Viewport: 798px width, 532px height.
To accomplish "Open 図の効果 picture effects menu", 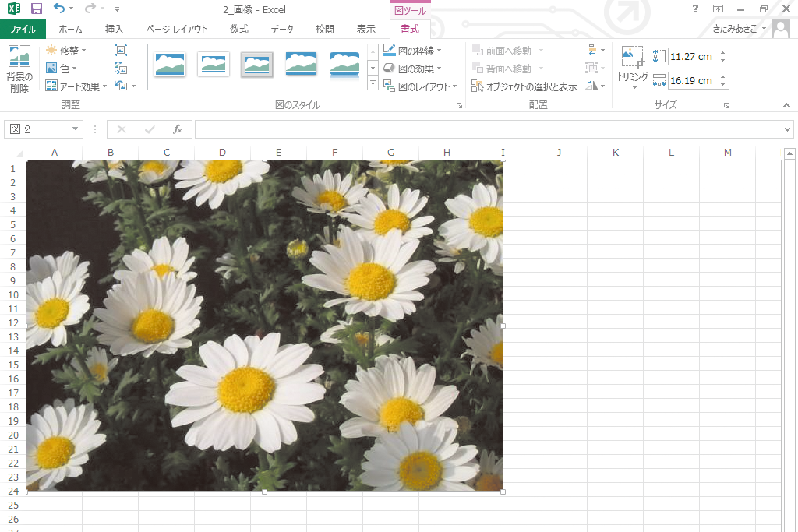I will (413, 68).
